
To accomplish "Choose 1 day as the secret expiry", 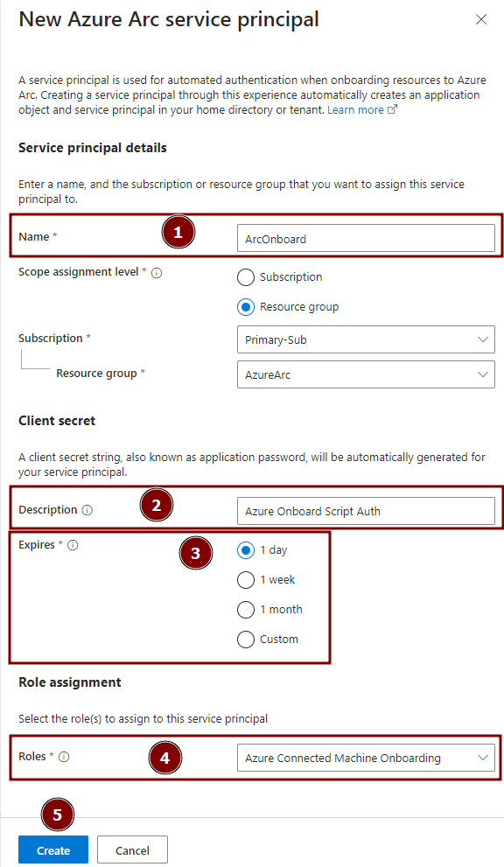I will 246,550.
